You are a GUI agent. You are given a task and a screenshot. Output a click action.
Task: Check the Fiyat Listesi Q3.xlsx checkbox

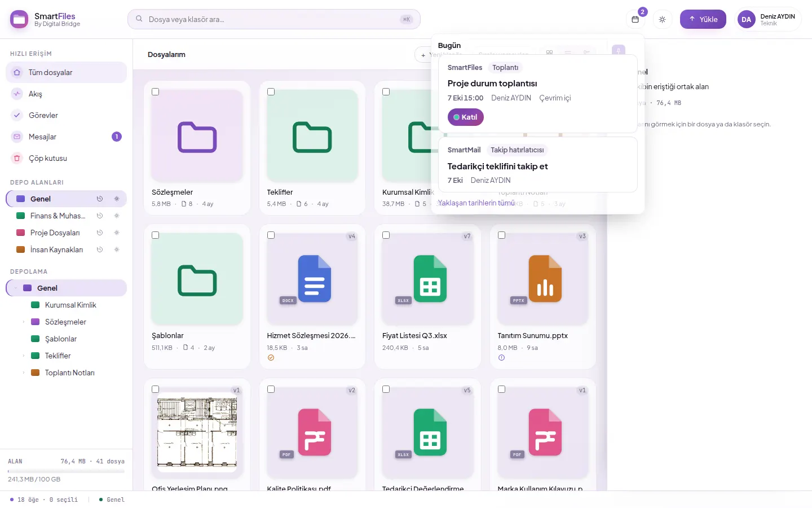[386, 235]
